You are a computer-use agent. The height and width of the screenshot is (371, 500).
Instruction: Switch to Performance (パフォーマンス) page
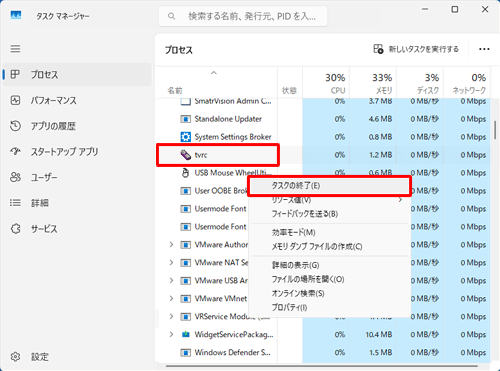(x=77, y=100)
